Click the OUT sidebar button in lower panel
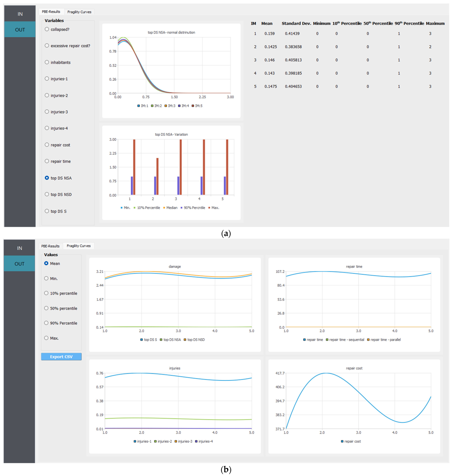Image resolution: width=452 pixels, height=476 pixels. [x=19, y=264]
